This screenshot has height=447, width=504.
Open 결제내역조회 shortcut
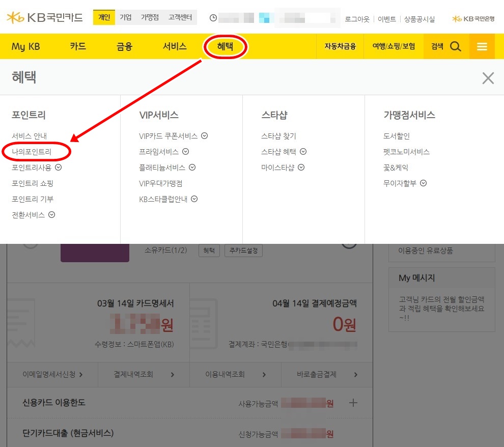tap(144, 374)
